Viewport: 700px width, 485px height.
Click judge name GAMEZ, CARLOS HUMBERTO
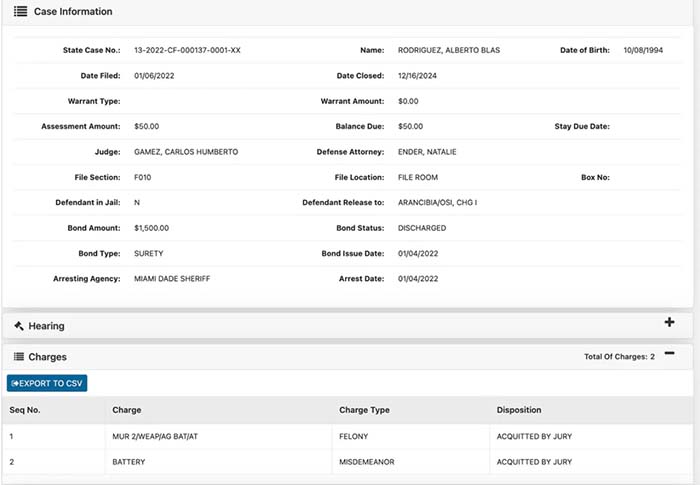pyautogui.click(x=186, y=152)
